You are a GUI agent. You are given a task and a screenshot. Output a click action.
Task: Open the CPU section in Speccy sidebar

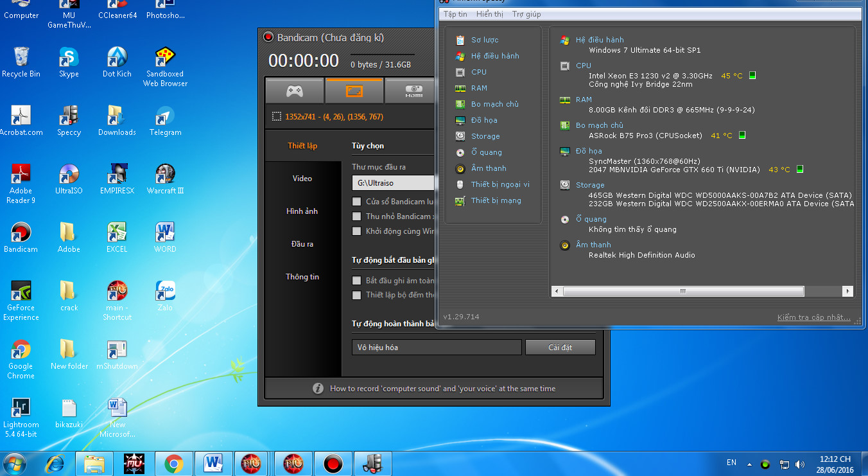click(478, 72)
